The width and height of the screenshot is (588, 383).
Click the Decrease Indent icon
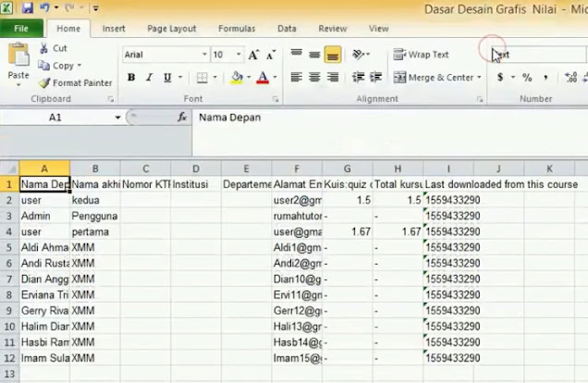click(359, 78)
